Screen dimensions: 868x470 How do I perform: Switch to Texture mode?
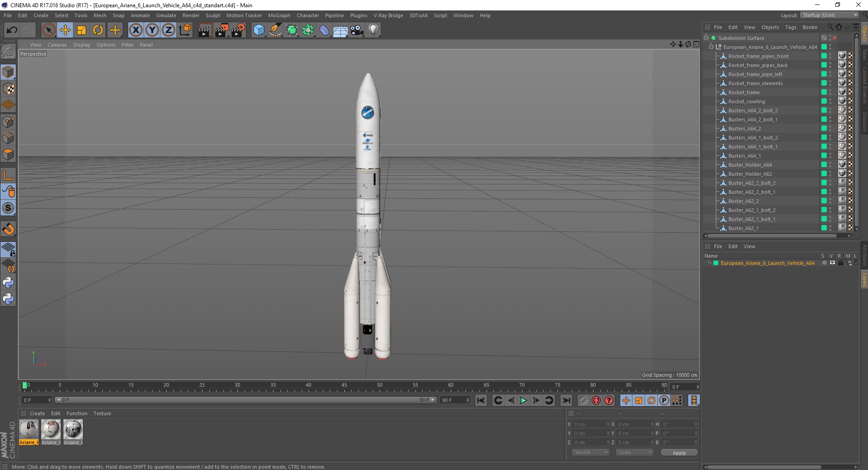[8, 89]
